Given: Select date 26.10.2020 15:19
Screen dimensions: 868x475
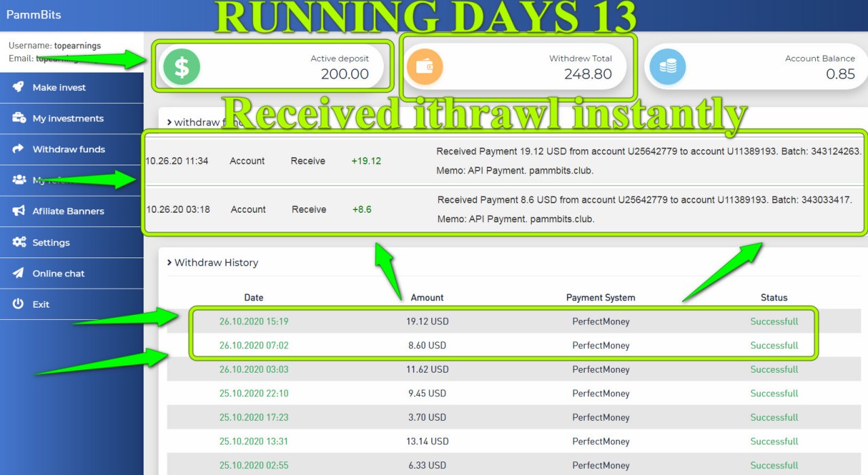Looking at the screenshot, I should pos(254,321).
